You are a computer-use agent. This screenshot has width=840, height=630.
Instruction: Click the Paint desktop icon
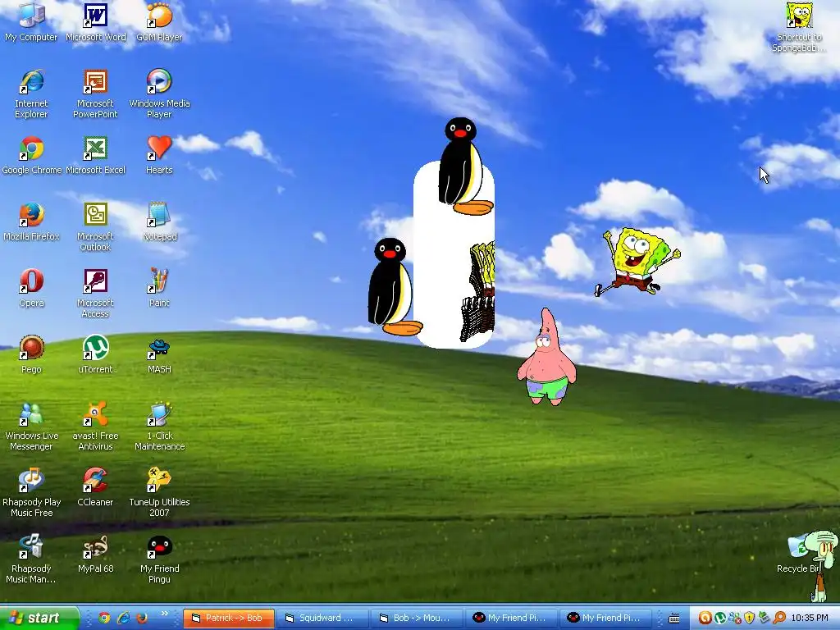(x=159, y=288)
